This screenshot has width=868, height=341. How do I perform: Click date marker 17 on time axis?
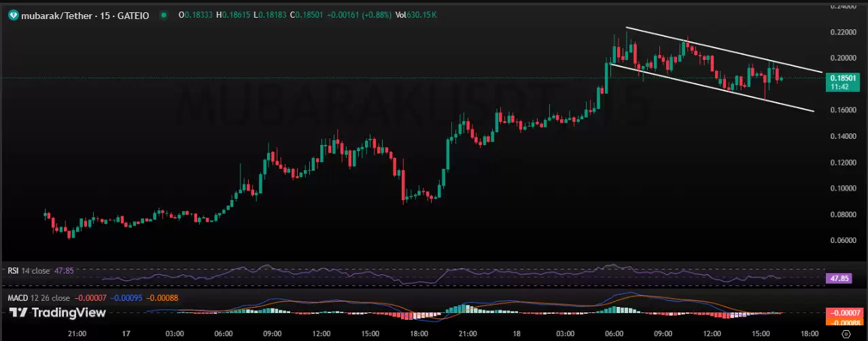coord(126,334)
